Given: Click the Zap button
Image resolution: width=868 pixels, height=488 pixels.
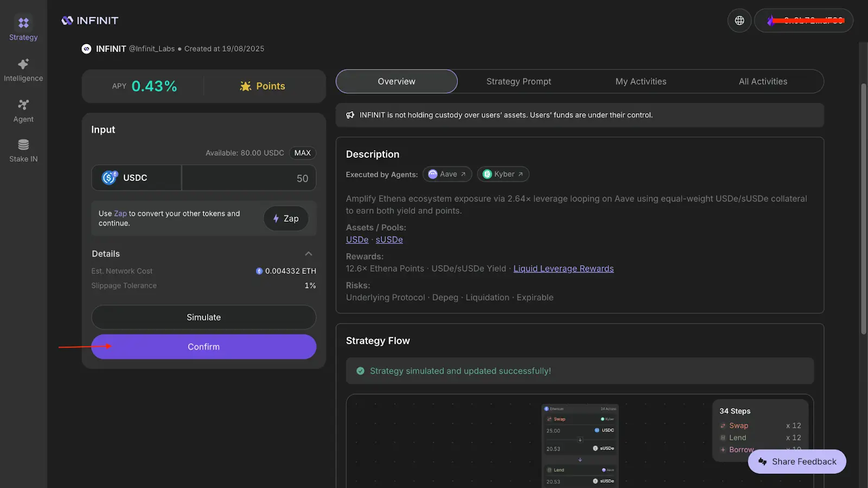Looking at the screenshot, I should coord(286,219).
